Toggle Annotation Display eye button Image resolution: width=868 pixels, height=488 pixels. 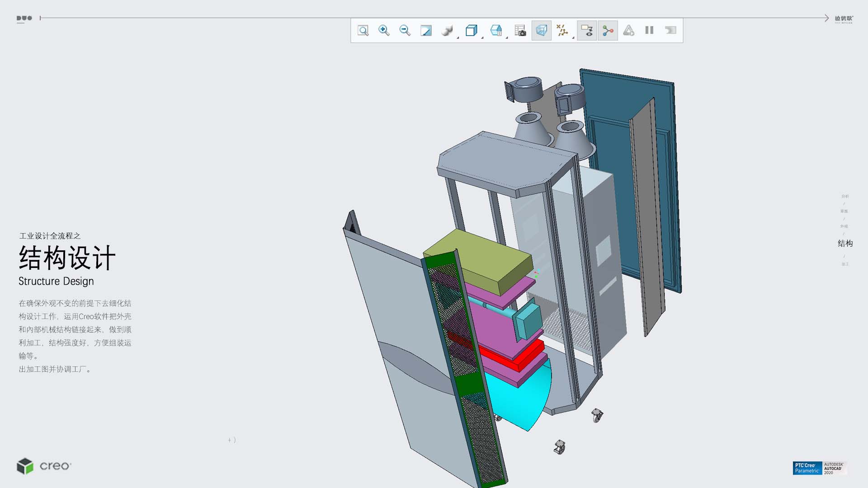(x=587, y=31)
